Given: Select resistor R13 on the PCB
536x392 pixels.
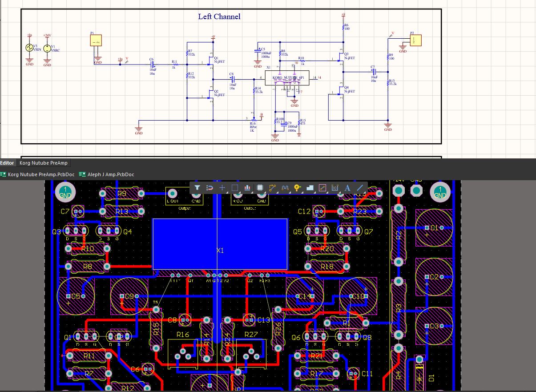Looking at the screenshot, I should point(122,211).
